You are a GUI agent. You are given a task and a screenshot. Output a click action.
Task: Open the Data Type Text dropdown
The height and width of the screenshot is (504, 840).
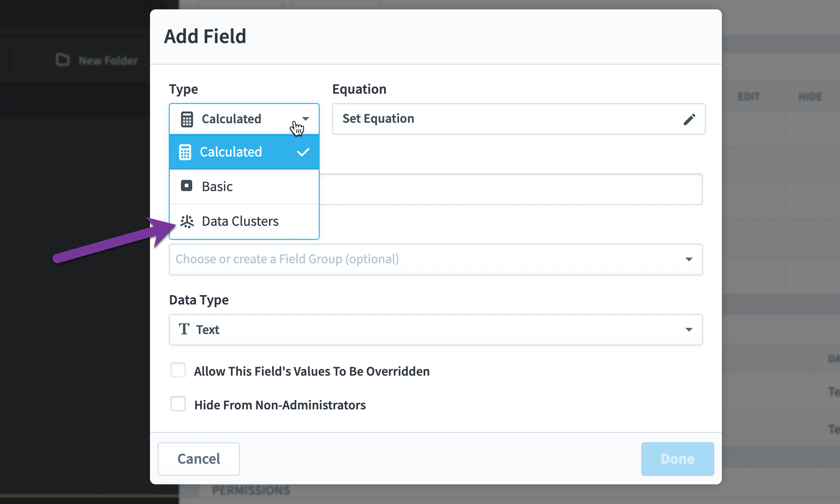tap(435, 330)
